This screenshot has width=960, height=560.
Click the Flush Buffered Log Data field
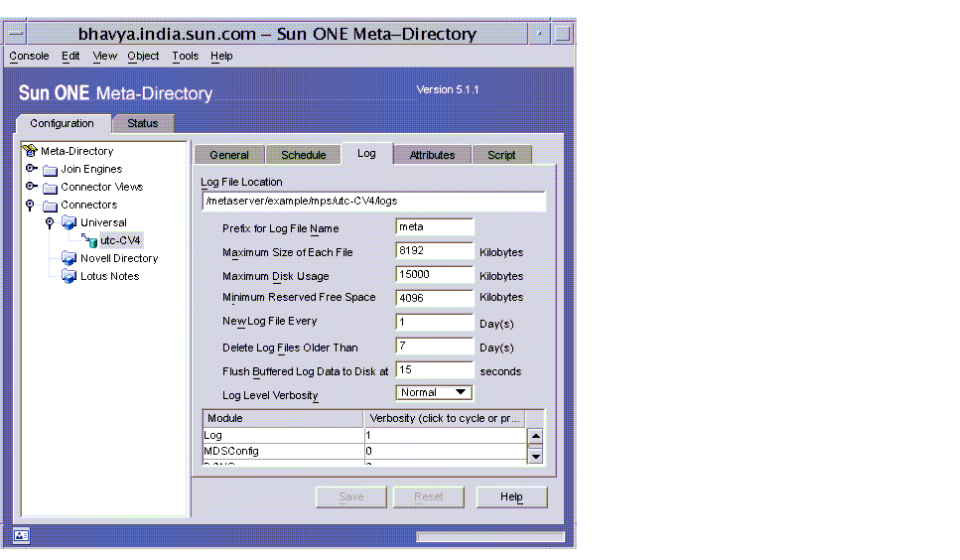tap(435, 369)
